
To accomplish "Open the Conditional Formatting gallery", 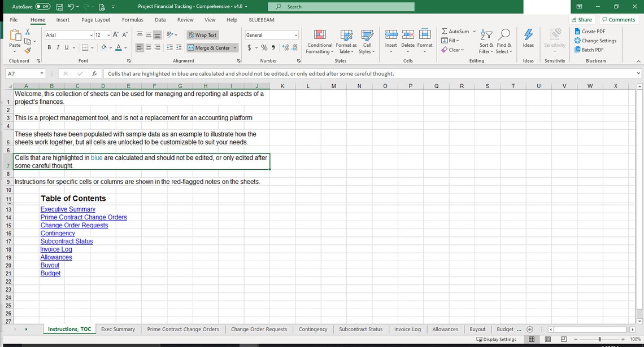I will (x=319, y=41).
